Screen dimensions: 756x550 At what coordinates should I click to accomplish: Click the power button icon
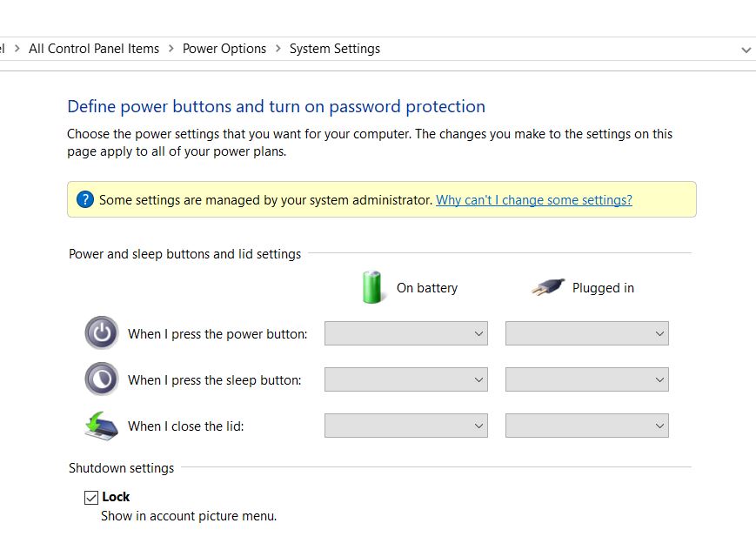(102, 333)
